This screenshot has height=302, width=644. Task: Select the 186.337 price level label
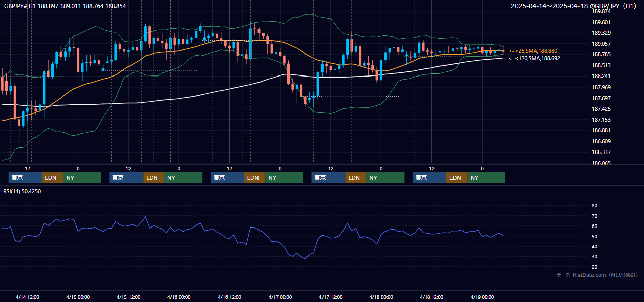tap(601, 153)
